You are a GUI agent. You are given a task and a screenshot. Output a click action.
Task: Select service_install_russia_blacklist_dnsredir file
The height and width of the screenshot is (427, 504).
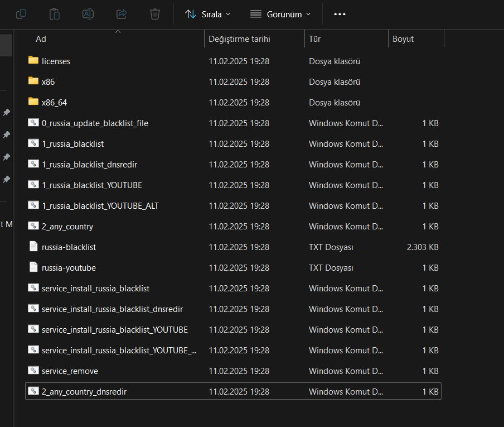click(112, 309)
